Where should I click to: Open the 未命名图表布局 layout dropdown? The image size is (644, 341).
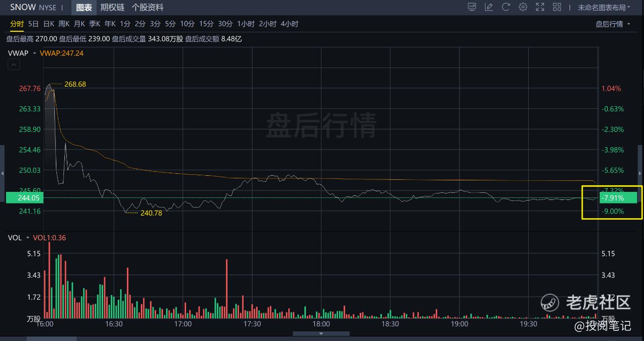tap(604, 8)
